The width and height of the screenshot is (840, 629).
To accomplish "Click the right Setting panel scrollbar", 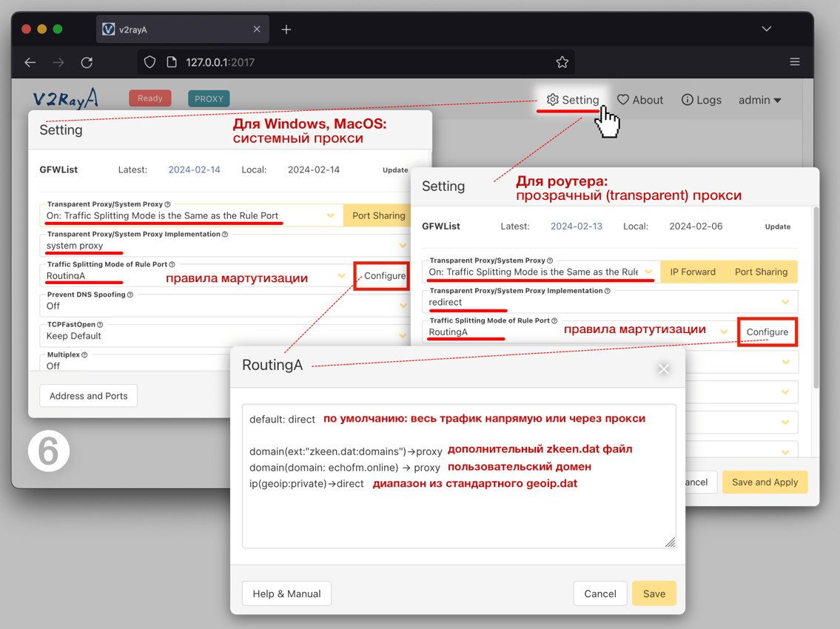I will (x=816, y=296).
